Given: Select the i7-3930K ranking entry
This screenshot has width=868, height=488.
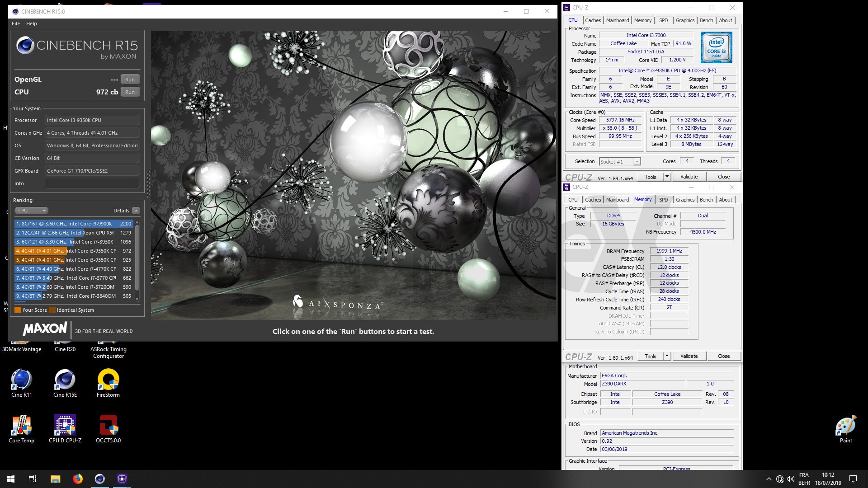Looking at the screenshot, I should point(74,242).
